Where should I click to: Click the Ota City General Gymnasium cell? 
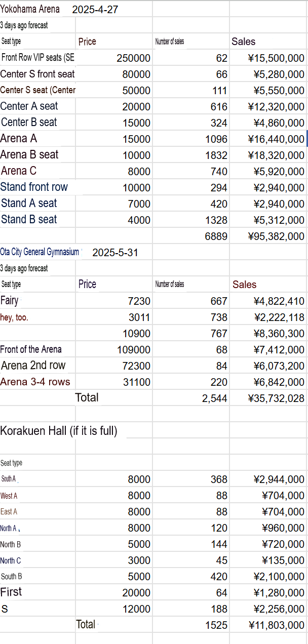pyautogui.click(x=40, y=252)
